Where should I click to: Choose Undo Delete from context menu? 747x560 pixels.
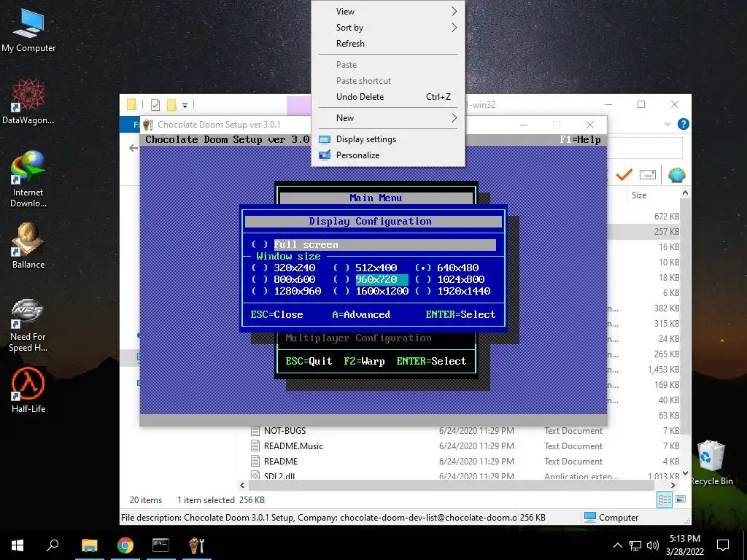[x=388, y=97]
